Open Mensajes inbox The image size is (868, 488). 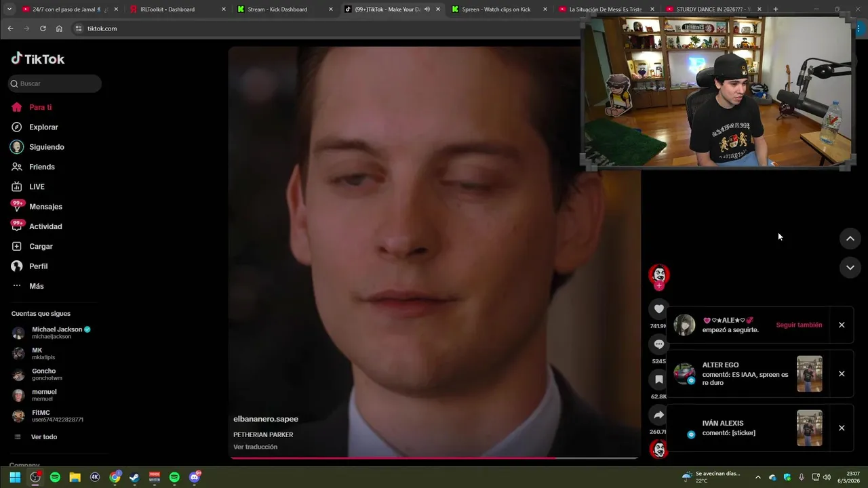pos(37,207)
